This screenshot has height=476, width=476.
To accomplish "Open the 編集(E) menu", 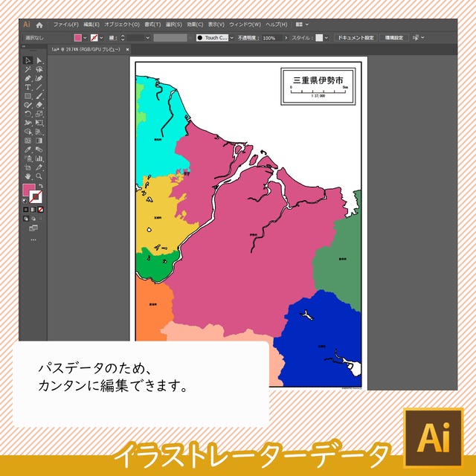I will pyautogui.click(x=91, y=25).
